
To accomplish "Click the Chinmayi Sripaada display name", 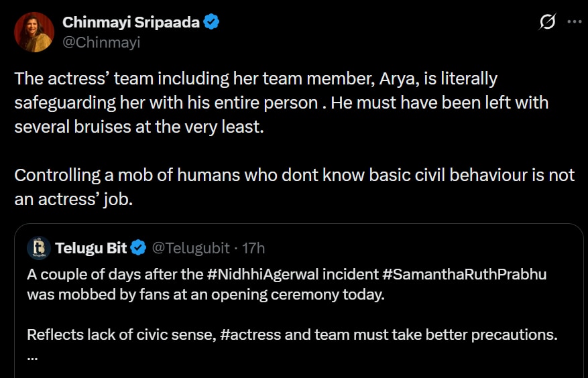I will (x=131, y=22).
